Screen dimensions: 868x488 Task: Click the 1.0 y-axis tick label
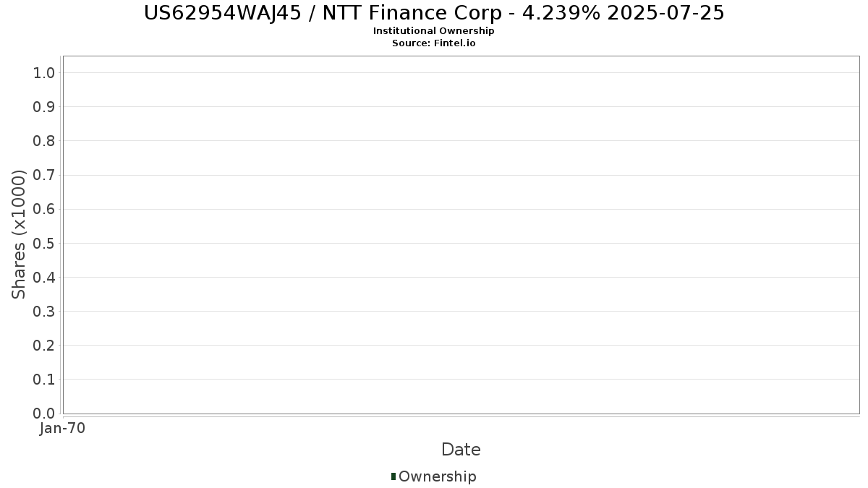click(x=44, y=72)
